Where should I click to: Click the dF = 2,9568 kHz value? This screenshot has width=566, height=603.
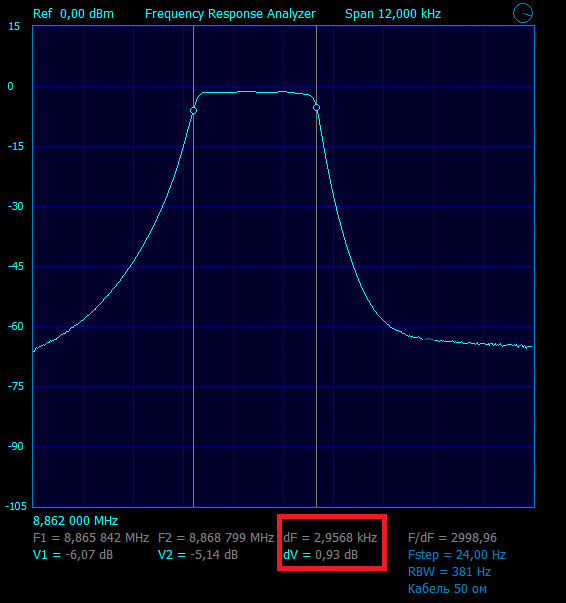pos(330,538)
